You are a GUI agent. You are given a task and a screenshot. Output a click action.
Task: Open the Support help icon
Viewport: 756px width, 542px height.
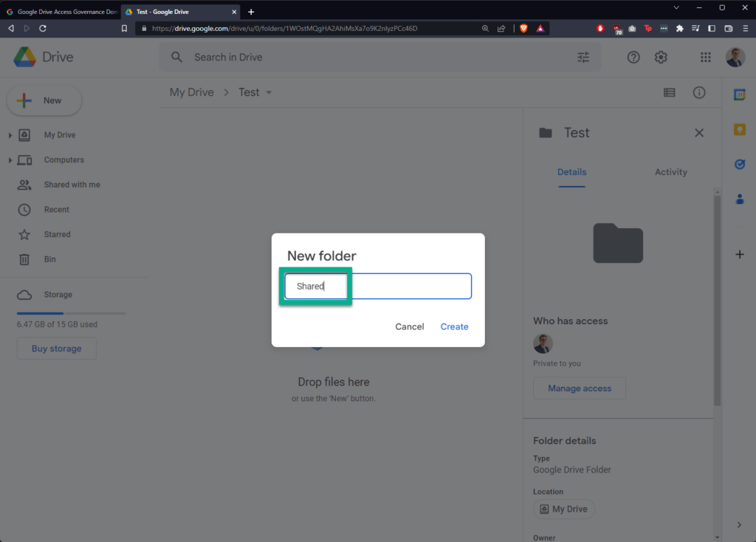pos(633,57)
